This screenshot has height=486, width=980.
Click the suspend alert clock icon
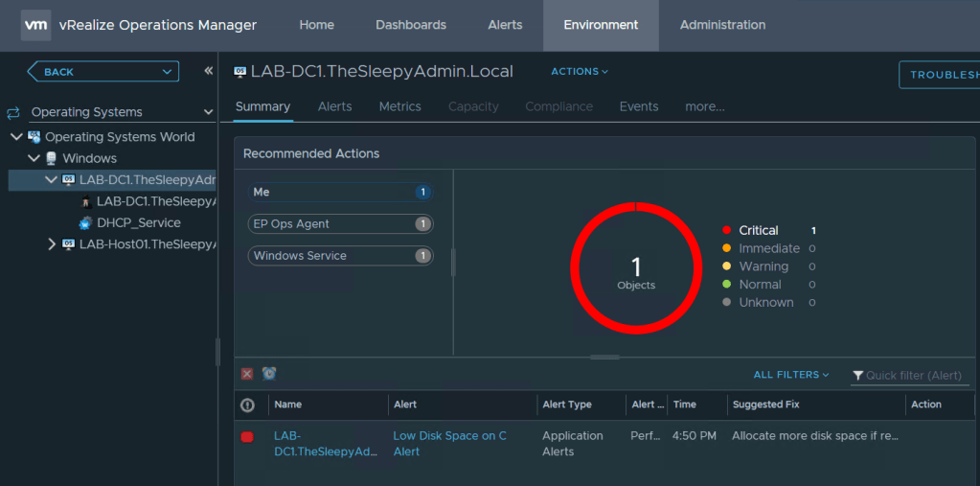point(269,374)
